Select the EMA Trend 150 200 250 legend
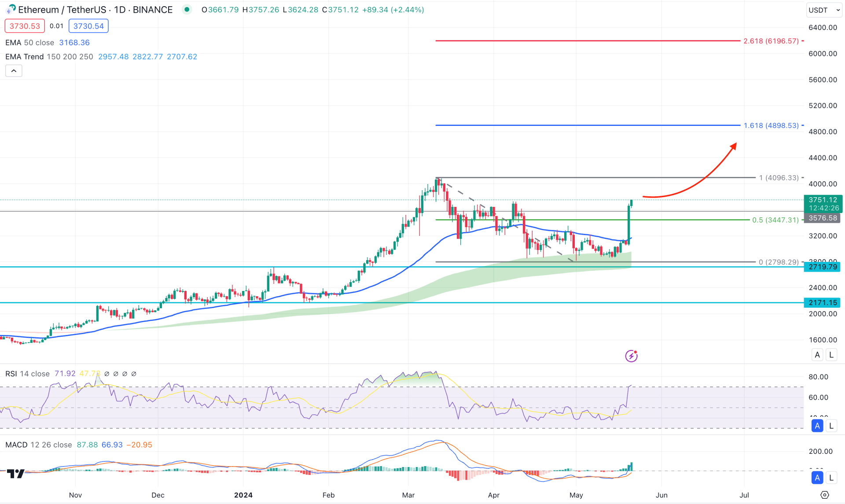The height and width of the screenshot is (504, 845). click(49, 57)
